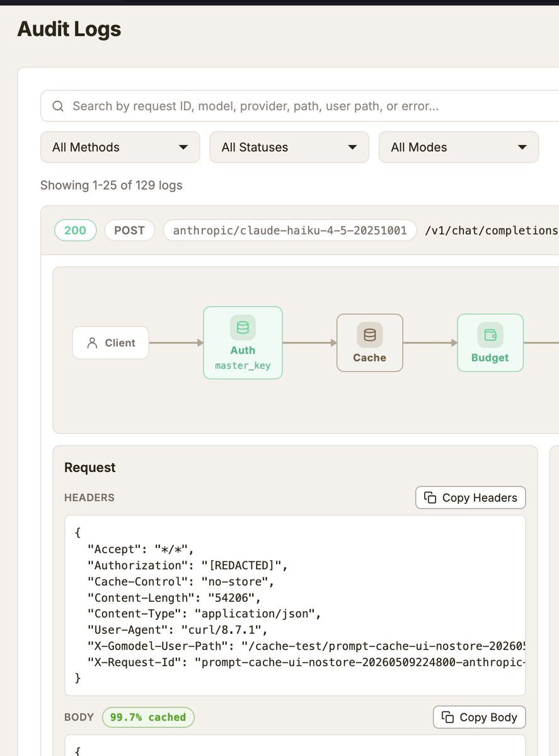
Task: Click the Content-Length 54206 header line
Action: 174,598
